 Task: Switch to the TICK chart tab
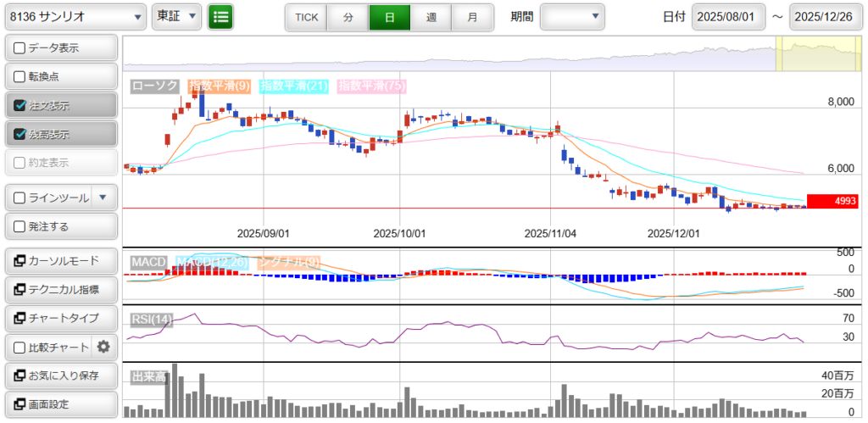[x=306, y=17]
